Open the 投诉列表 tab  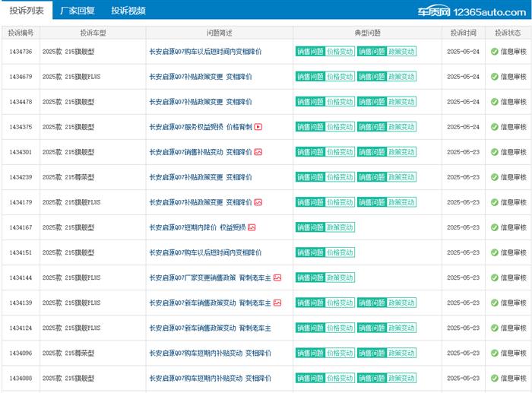pyautogui.click(x=27, y=11)
